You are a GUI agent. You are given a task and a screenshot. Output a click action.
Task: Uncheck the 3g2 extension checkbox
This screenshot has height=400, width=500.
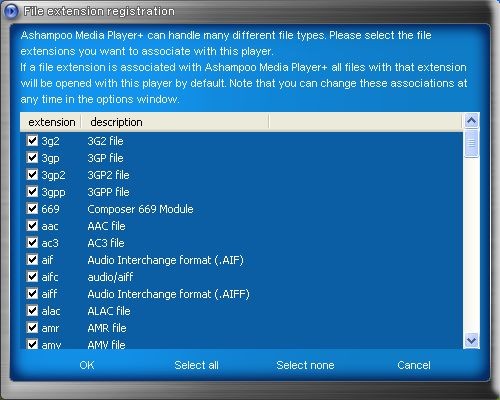point(32,141)
